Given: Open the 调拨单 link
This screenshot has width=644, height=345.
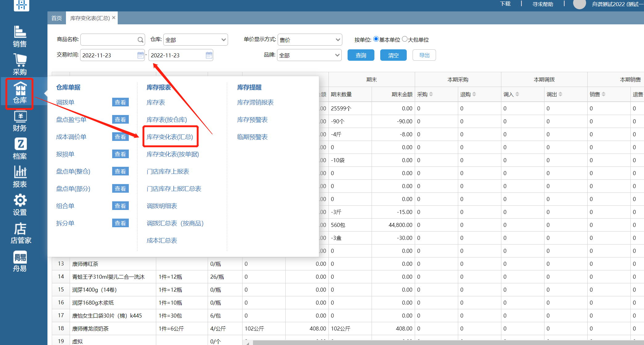Looking at the screenshot, I should 65,102.
